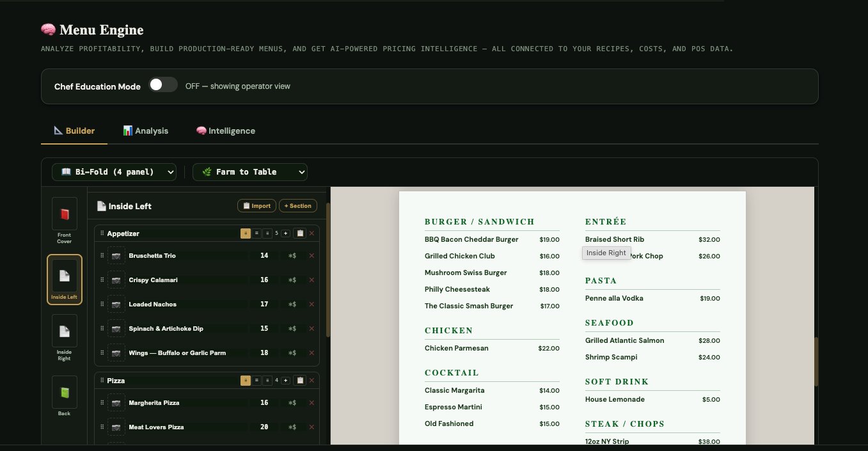Viewport: 868px width, 451px height.
Task: Click the + Section button
Action: pyautogui.click(x=298, y=206)
